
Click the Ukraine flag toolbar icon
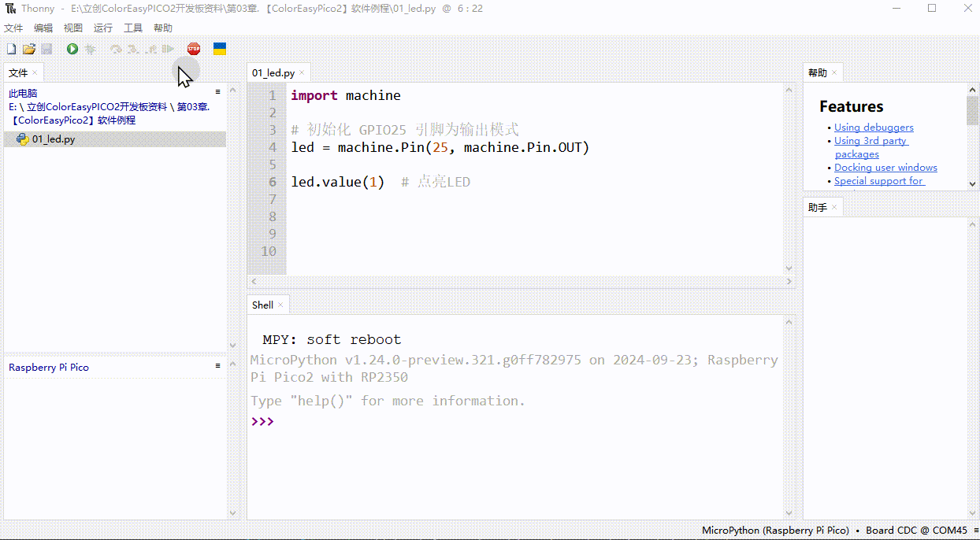click(x=220, y=49)
